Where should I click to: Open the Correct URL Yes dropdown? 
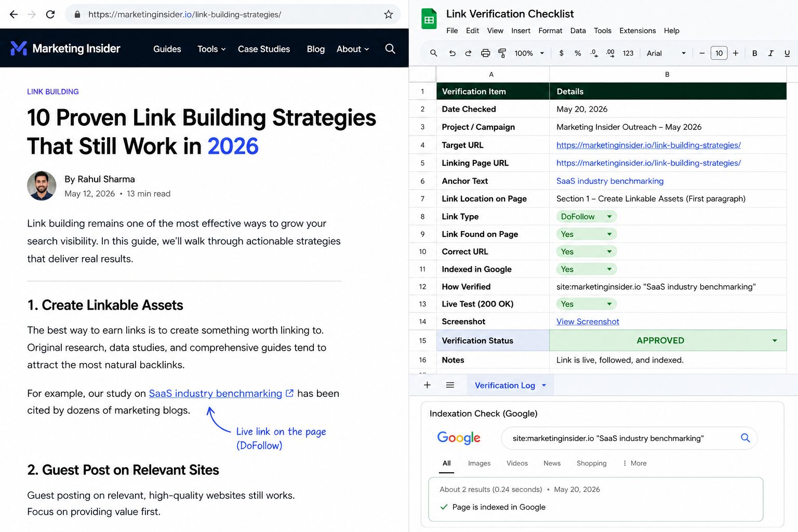tap(587, 251)
